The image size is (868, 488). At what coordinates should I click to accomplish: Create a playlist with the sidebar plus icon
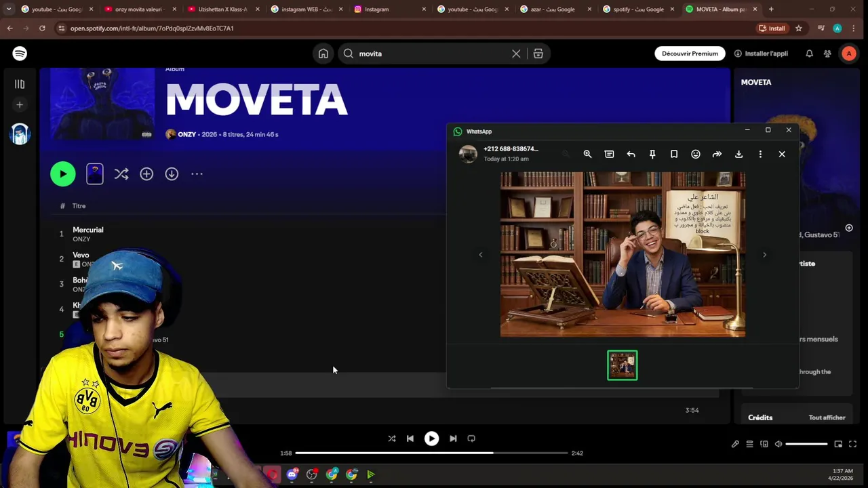click(20, 105)
